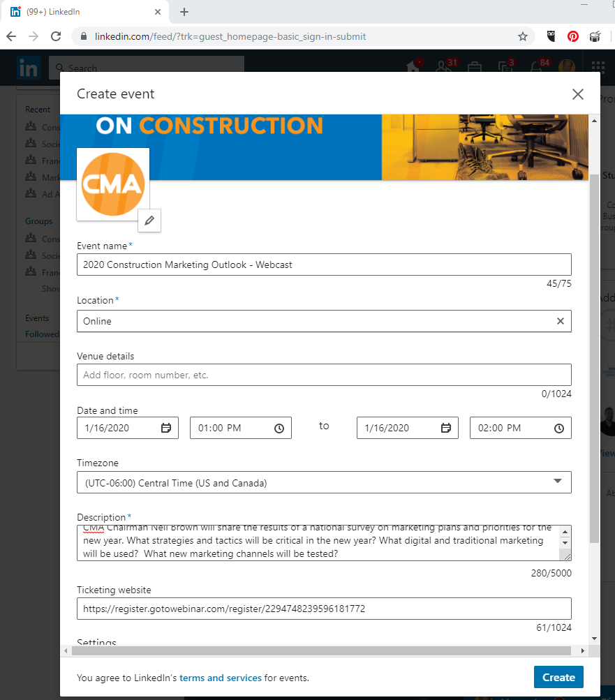The width and height of the screenshot is (615, 700).
Task: Click the ON CONSTRUCTION banner image
Action: click(x=324, y=147)
